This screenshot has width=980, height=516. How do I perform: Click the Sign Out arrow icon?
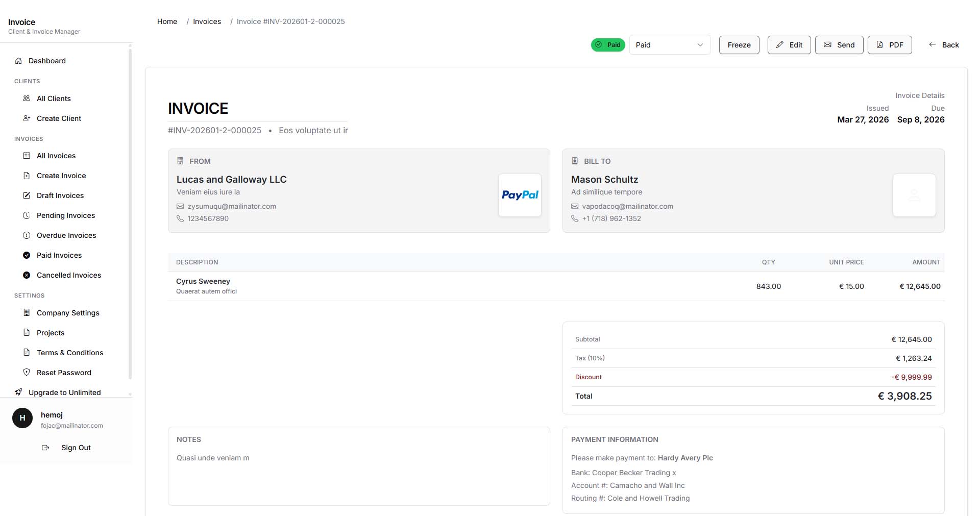click(45, 448)
